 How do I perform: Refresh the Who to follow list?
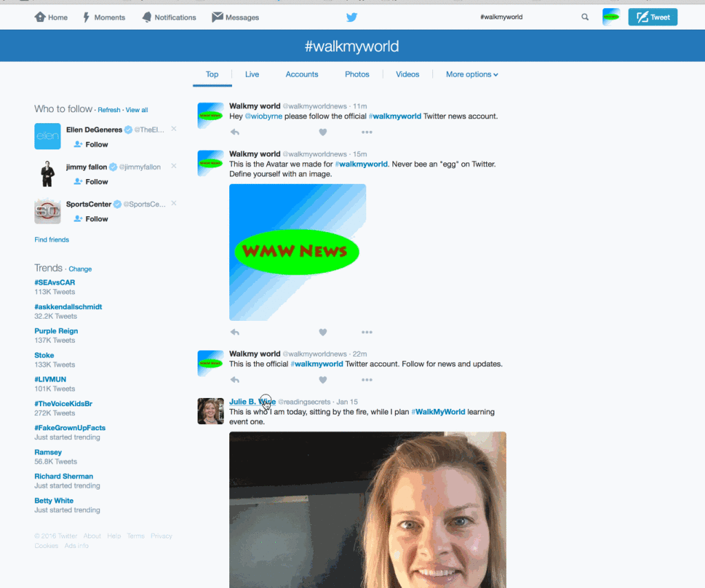tap(109, 109)
